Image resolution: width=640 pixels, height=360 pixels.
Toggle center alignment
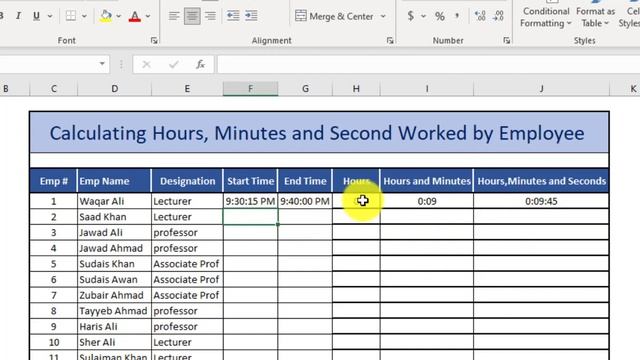(x=192, y=16)
